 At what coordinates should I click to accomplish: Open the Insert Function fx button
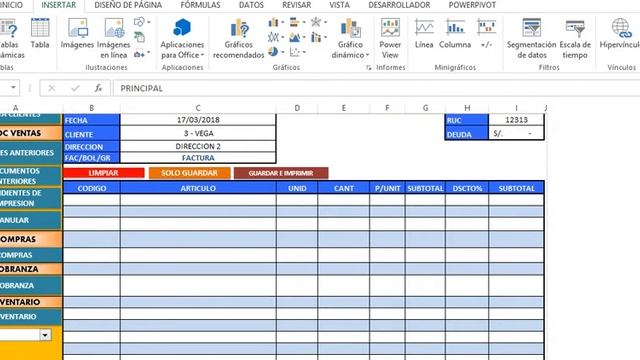tap(98, 88)
